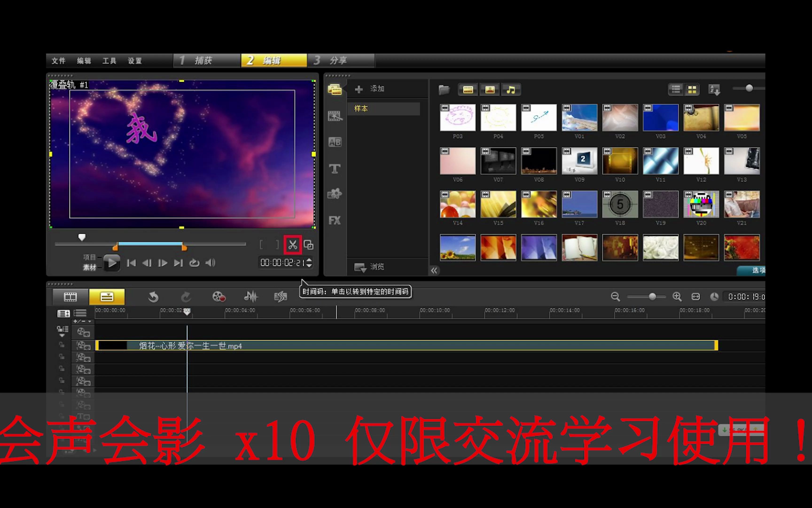
Task: Open the Title (T) library icon
Action: [335, 169]
